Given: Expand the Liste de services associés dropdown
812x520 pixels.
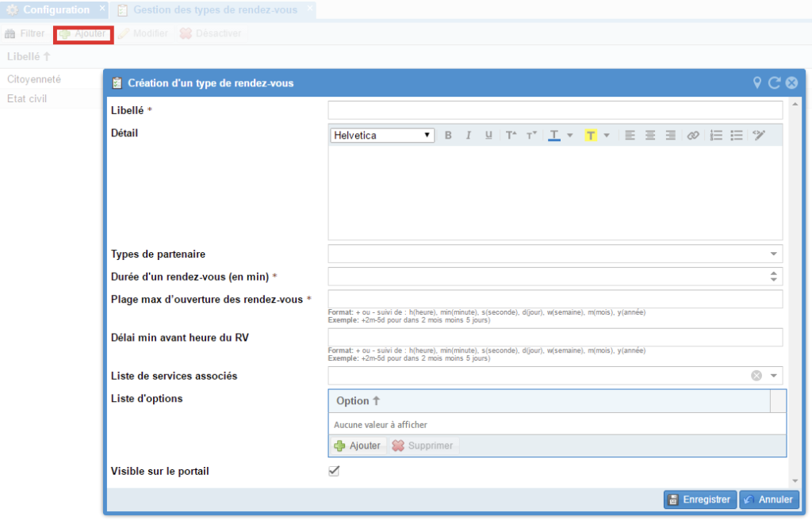Looking at the screenshot, I should point(773,376).
